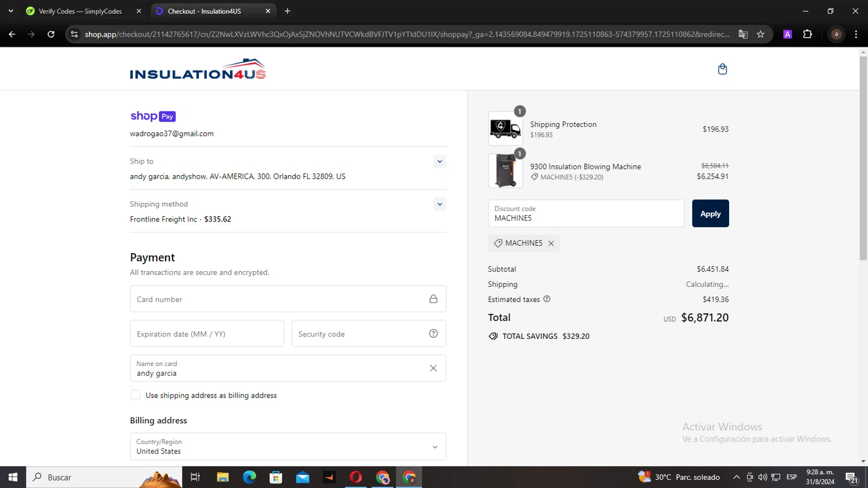Click the TOTAL SAVINGS $329.20 text
868x488 pixels.
[x=546, y=336]
